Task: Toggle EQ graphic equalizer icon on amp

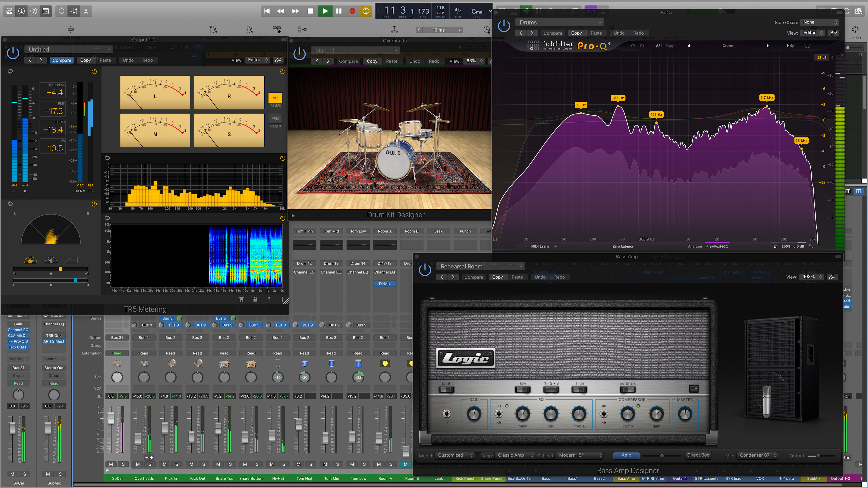Action: [x=693, y=389]
